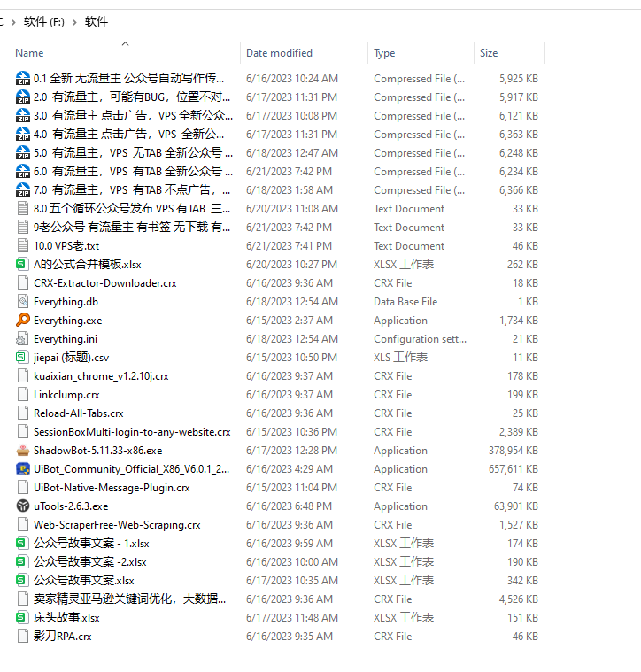Screen dimensions: 641x672
Task: Click the uTools-2.6.3.exe application icon
Action: tap(23, 506)
